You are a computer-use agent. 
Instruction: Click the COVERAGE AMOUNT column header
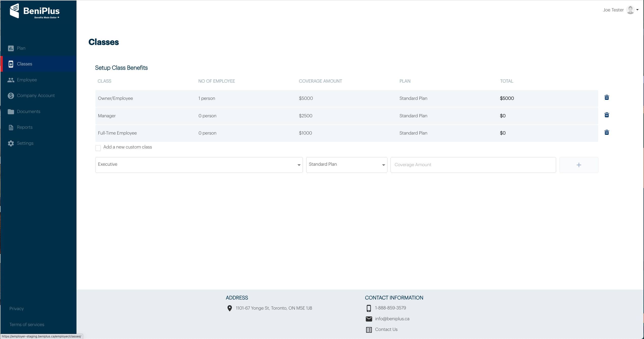point(320,81)
